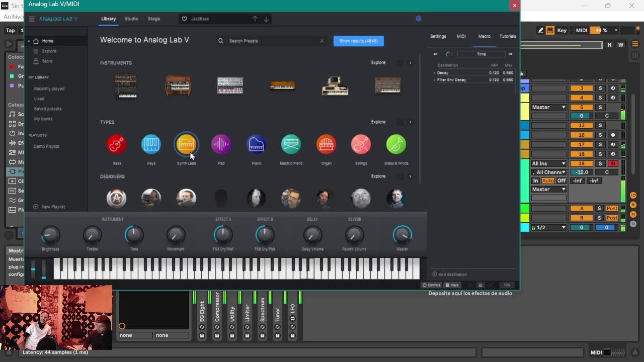
Task: Open the Settings tab in side panel
Action: 438,36
